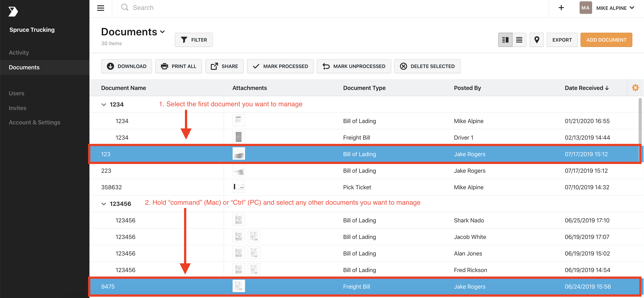Open Account & Settings in sidebar

(34, 122)
